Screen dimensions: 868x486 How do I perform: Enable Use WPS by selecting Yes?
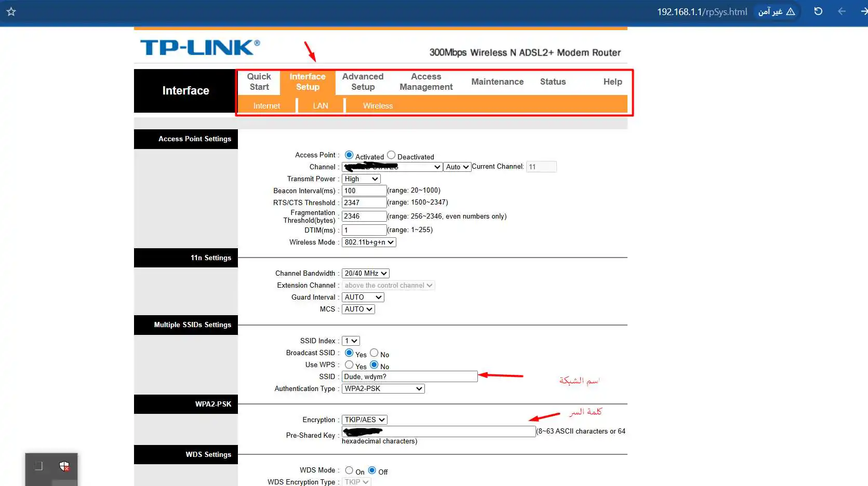349,365
